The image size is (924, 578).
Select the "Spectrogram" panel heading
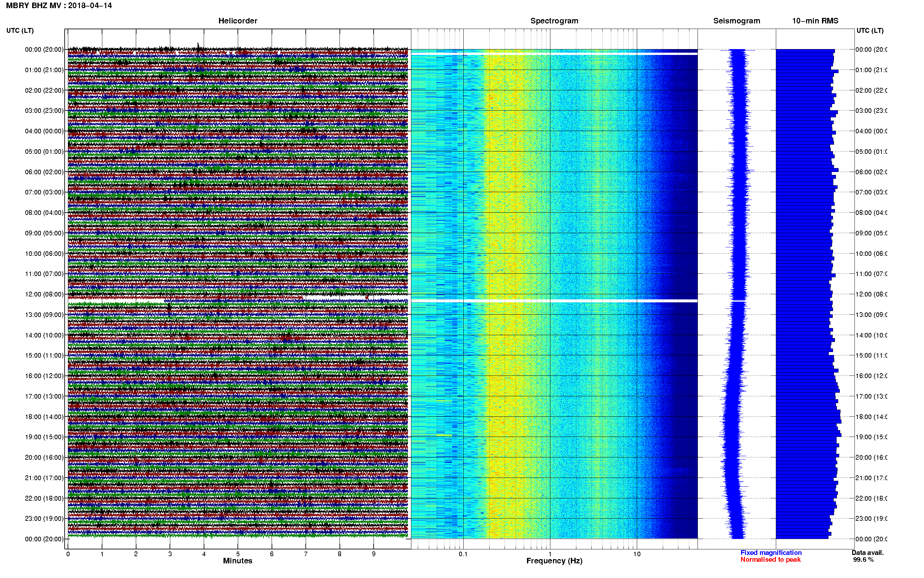click(554, 21)
